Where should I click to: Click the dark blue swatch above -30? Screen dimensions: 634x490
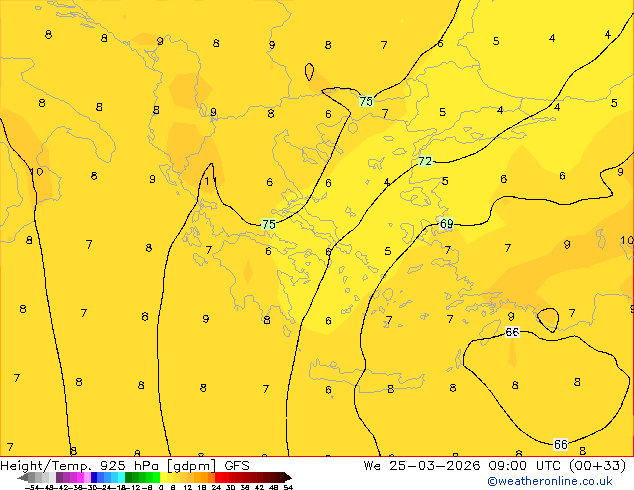click(x=94, y=477)
